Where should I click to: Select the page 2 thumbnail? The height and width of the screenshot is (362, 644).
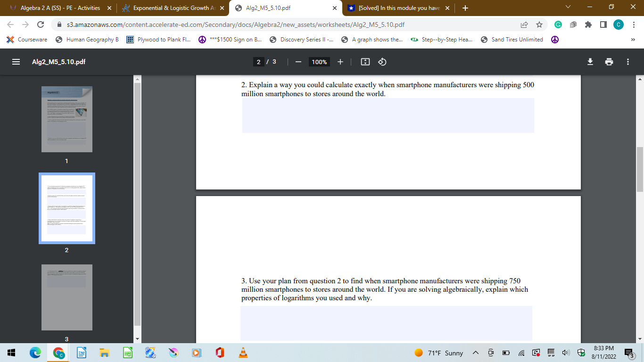[67, 208]
